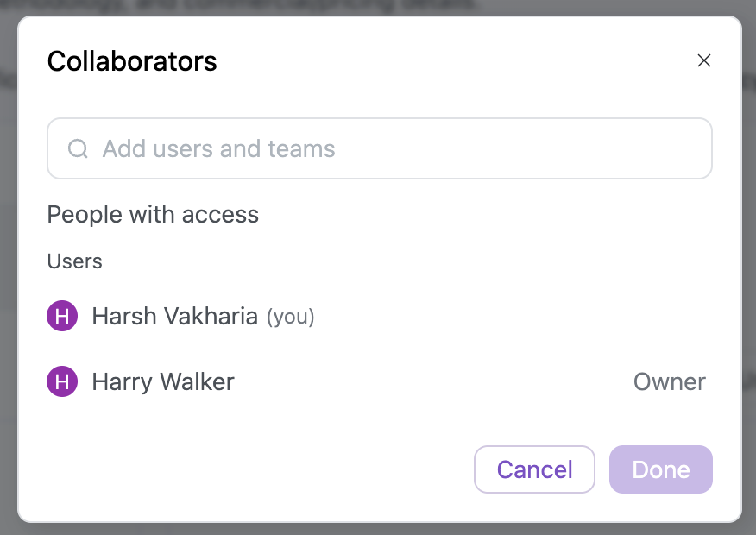Screen dimensions: 756x535
Task: Select the Harsh Vakharia name
Action: [x=174, y=317]
